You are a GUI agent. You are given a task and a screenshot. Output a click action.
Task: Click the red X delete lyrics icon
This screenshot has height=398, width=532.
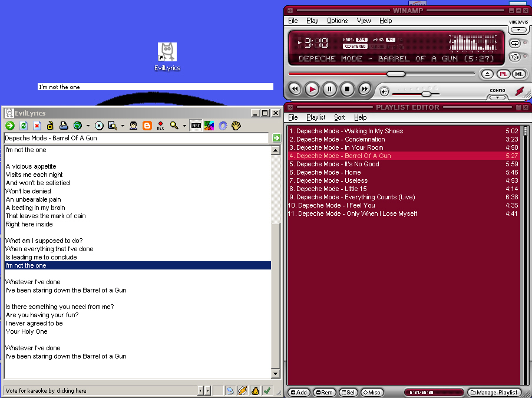37,126
